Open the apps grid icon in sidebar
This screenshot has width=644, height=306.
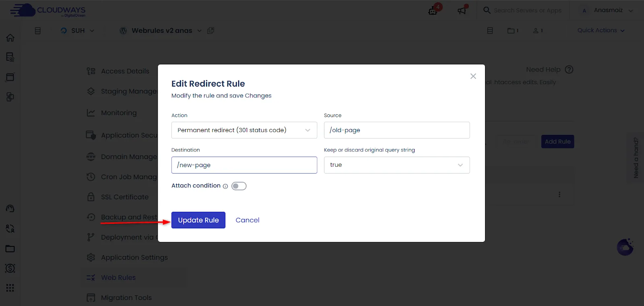click(10, 288)
